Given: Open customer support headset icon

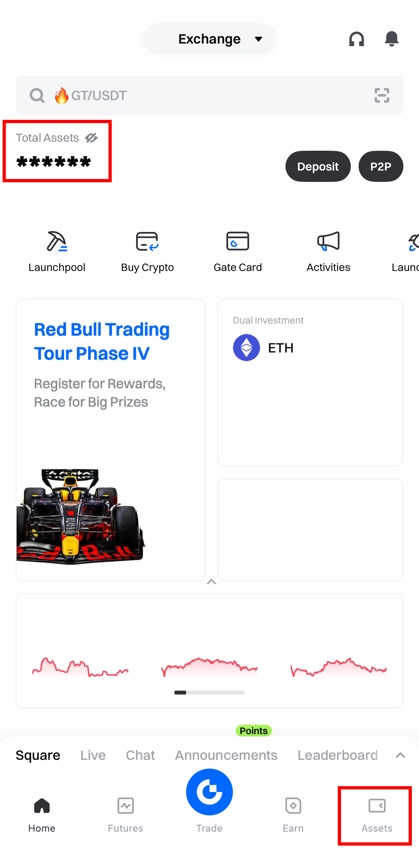Looking at the screenshot, I should [356, 39].
